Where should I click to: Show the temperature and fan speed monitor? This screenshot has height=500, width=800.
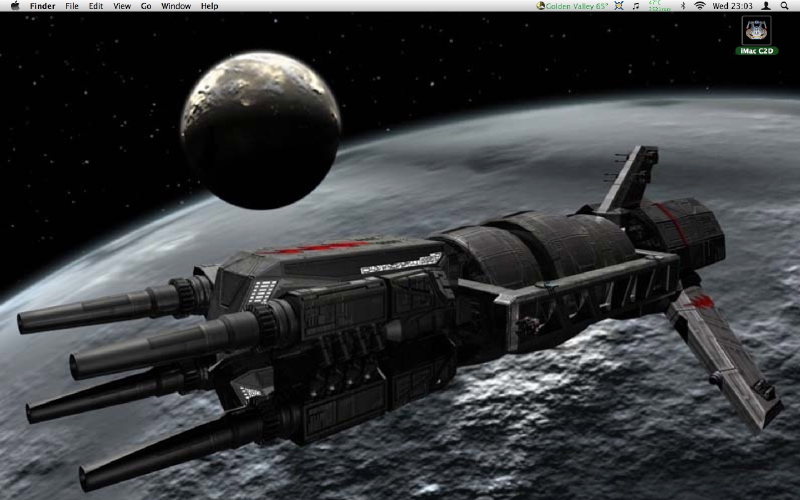tap(656, 6)
